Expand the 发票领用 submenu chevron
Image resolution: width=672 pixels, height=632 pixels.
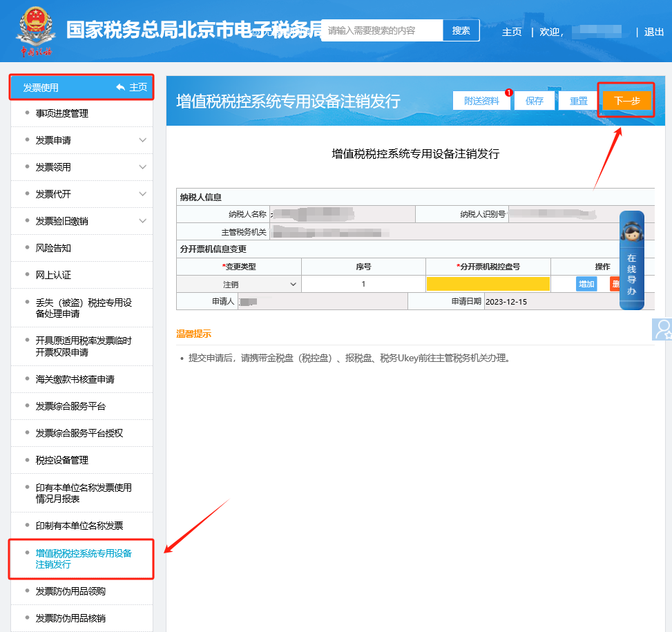coord(143,167)
